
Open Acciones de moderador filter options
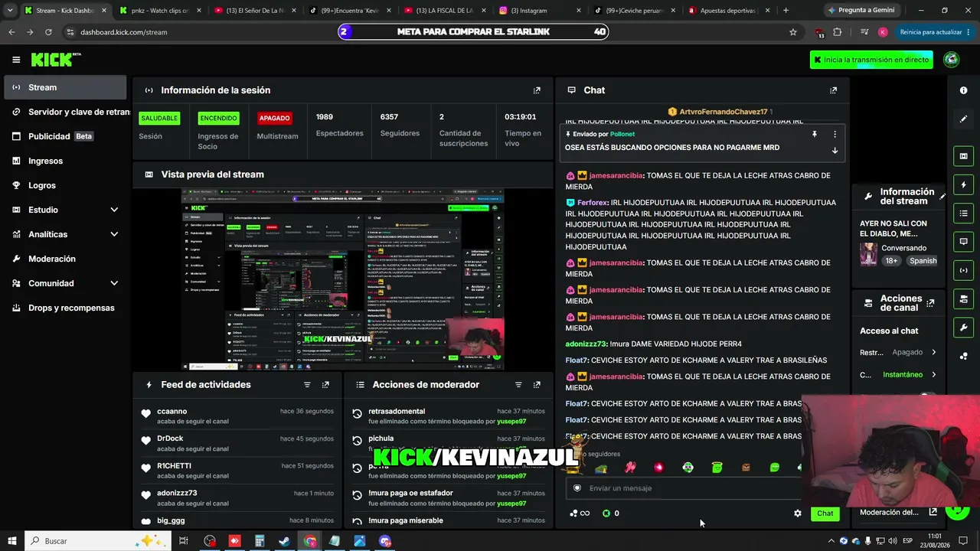point(518,385)
